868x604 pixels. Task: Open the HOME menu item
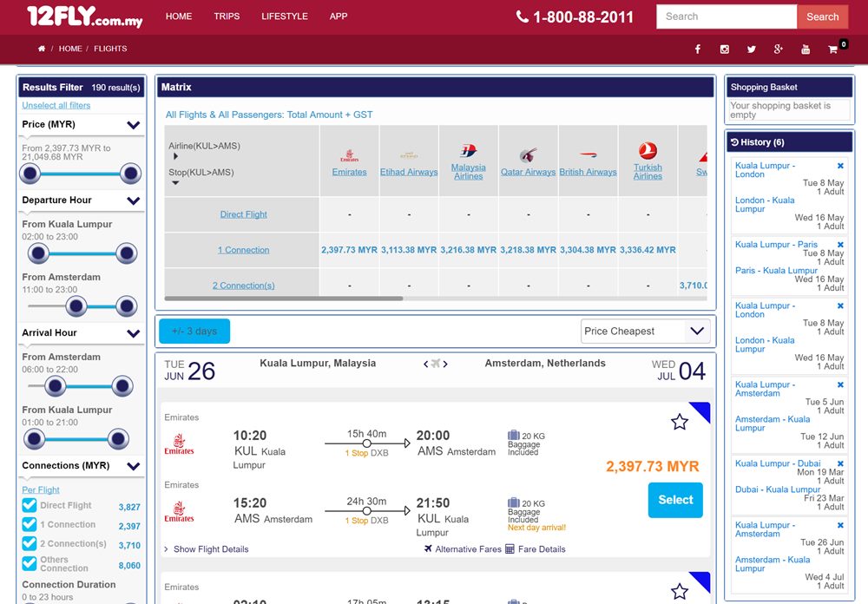(179, 16)
